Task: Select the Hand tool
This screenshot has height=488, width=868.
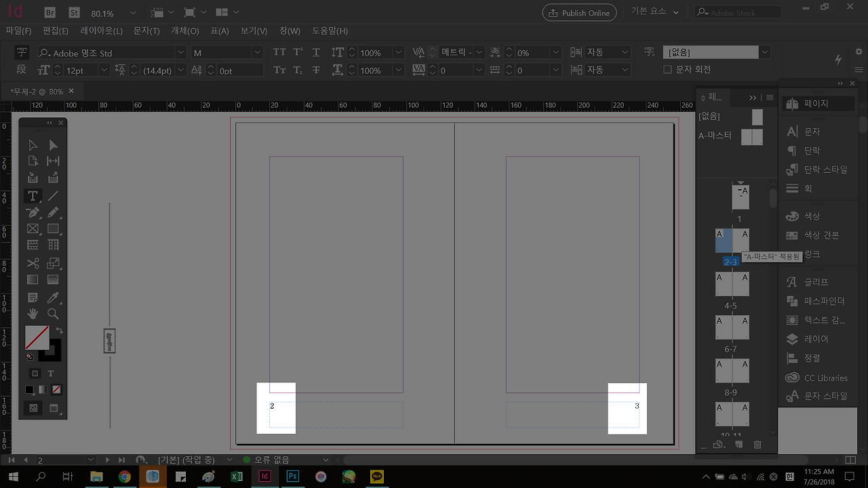Action: 33,314
